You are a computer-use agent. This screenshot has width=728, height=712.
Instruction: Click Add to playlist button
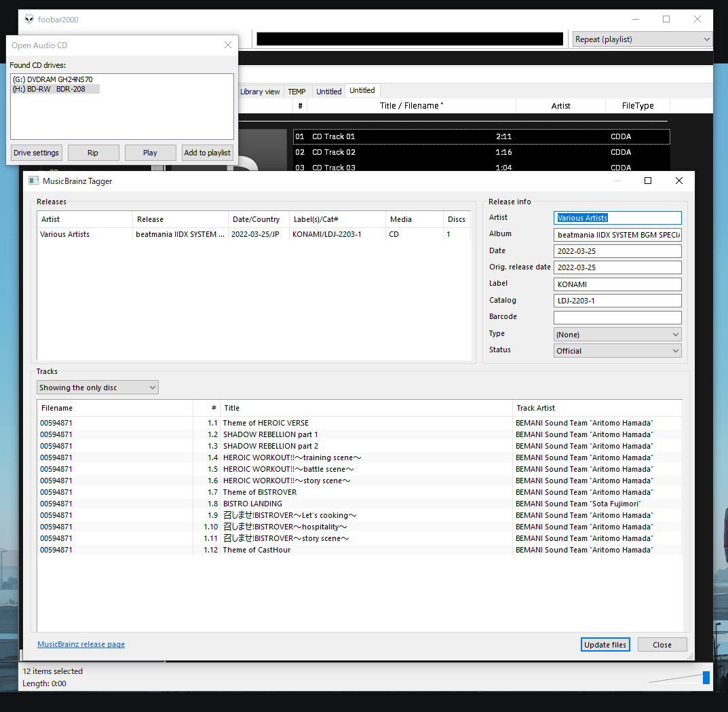click(207, 153)
